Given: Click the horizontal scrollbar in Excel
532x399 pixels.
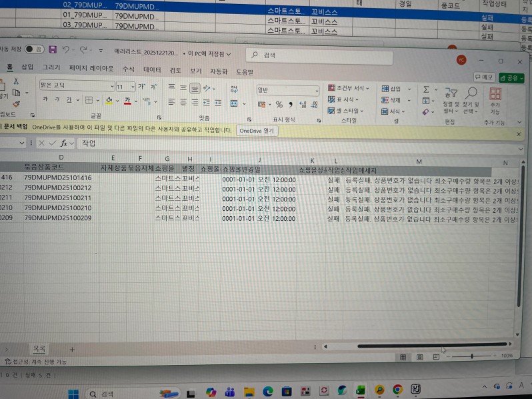Looking at the screenshot, I should tap(431, 346).
